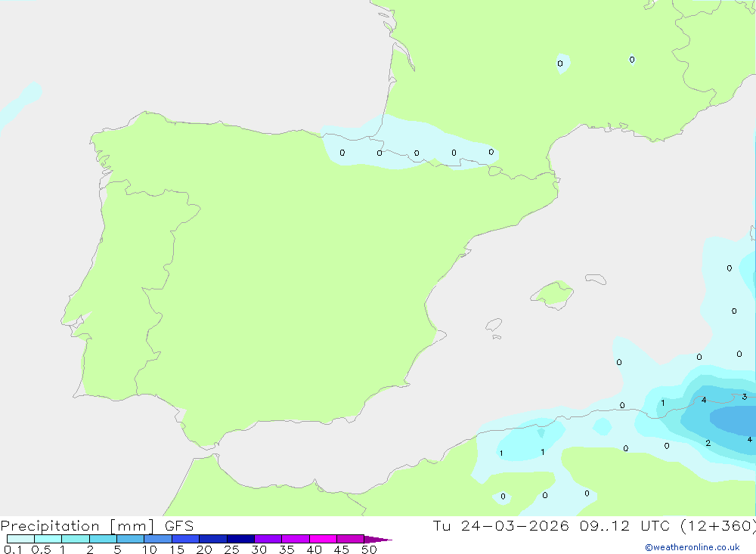Select the 2–5 mm legend color box
This screenshot has height=554, width=756.
[103, 539]
